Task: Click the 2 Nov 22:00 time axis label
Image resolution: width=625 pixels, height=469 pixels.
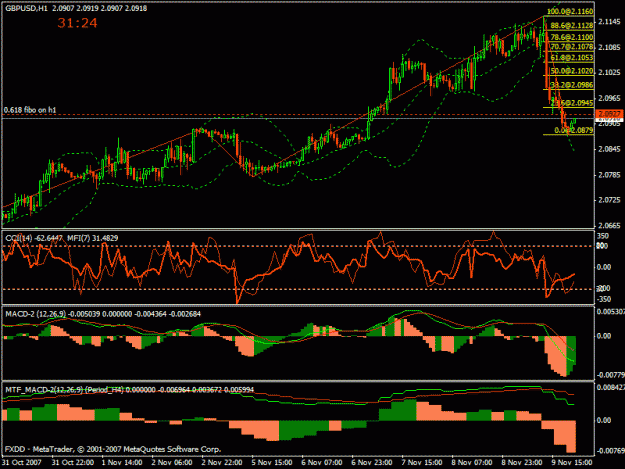Action: 222,463
